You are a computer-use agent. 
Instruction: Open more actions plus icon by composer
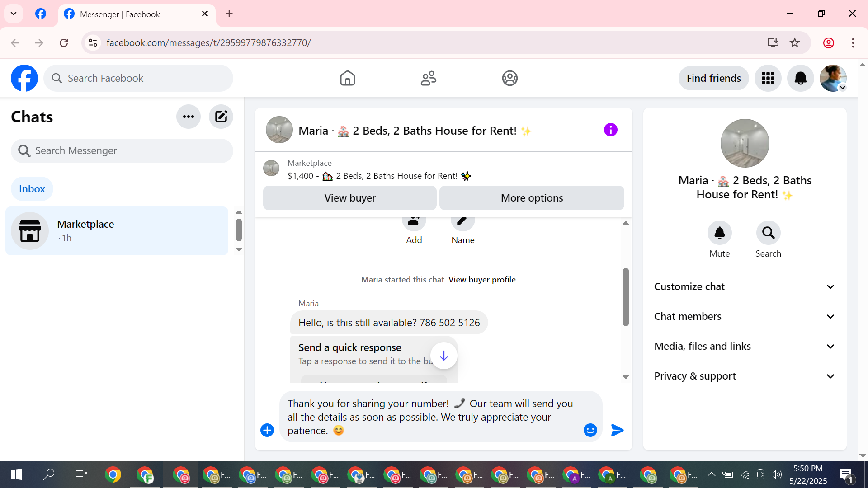tap(267, 430)
